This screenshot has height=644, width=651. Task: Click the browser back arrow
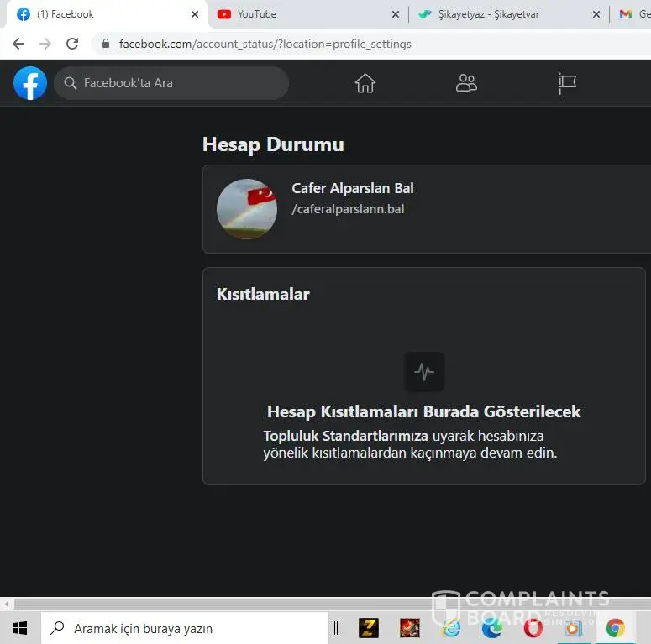(x=18, y=44)
